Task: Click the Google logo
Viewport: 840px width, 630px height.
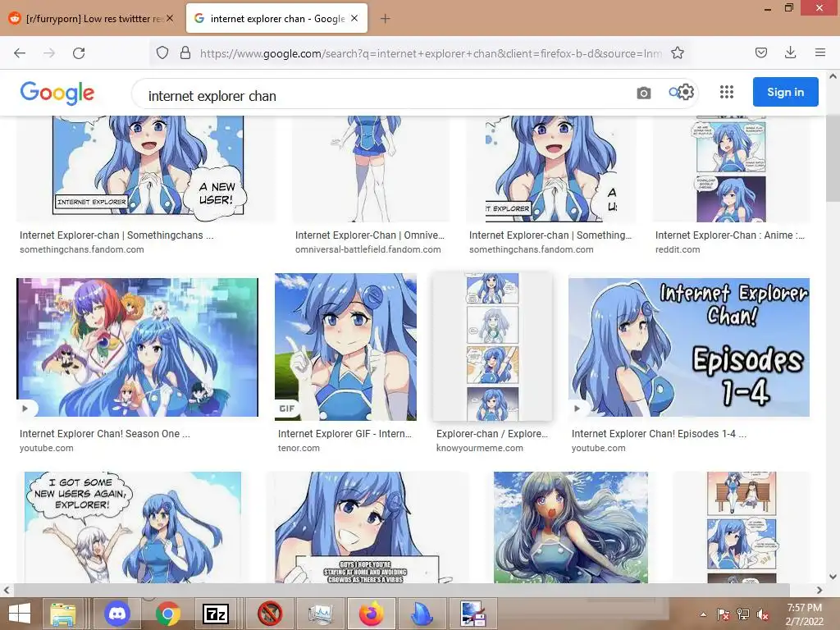Action: [x=57, y=94]
